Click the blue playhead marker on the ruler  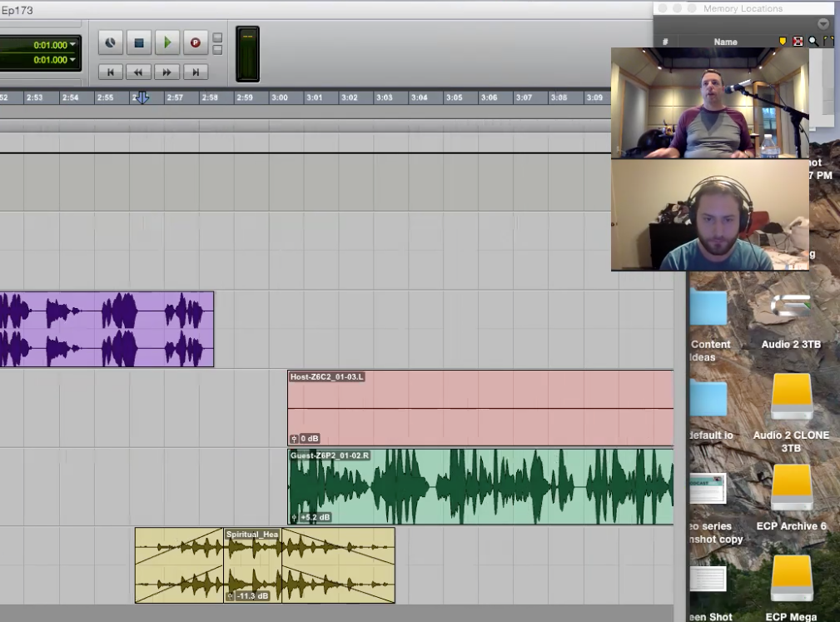142,97
